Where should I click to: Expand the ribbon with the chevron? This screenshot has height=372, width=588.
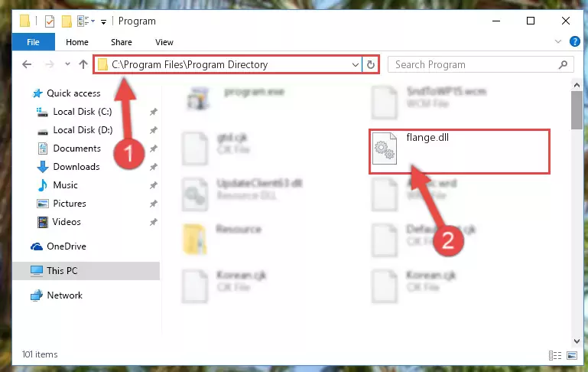(558, 41)
